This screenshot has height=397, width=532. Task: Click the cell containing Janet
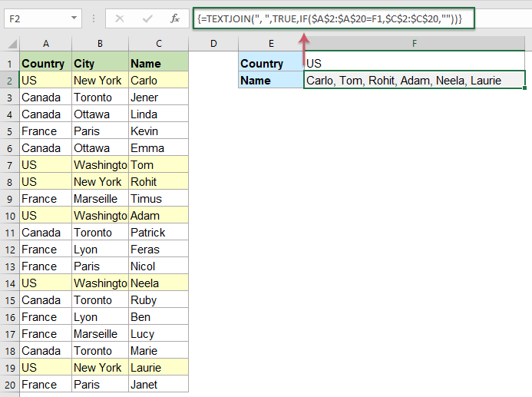pos(158,385)
